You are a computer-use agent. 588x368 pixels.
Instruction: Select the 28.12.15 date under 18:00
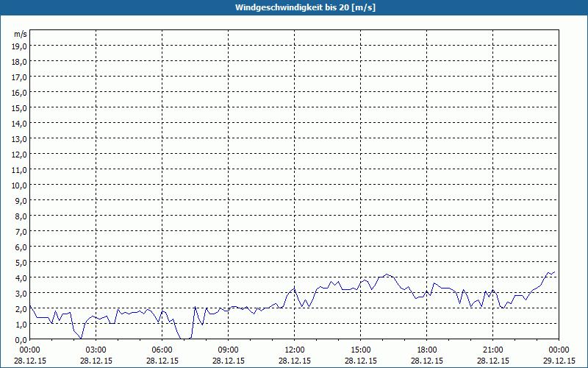click(427, 361)
